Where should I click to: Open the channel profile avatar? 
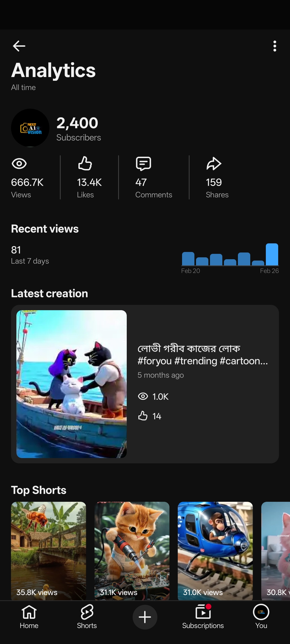click(x=30, y=128)
